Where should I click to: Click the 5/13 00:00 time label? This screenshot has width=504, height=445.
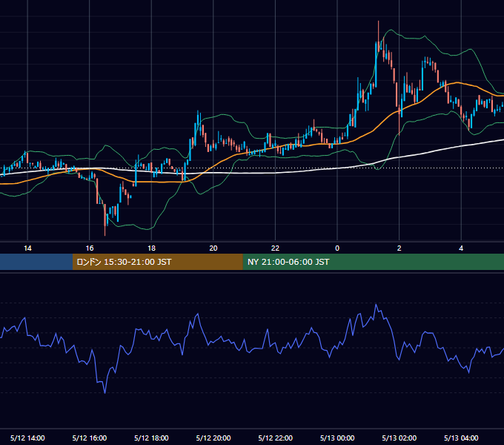(337, 438)
